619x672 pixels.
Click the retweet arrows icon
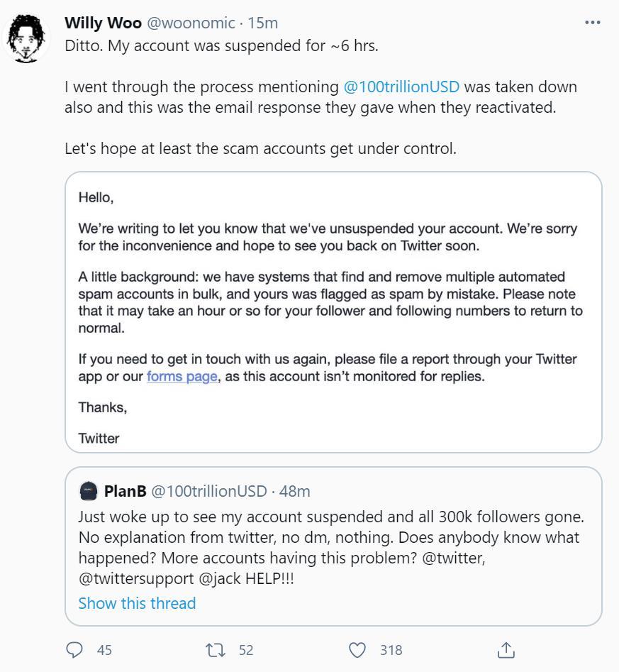point(214,649)
